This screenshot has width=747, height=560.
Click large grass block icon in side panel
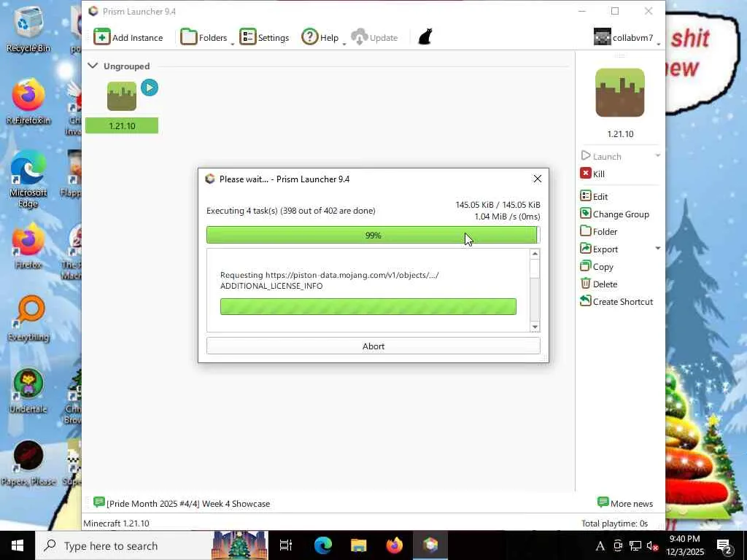coord(620,93)
